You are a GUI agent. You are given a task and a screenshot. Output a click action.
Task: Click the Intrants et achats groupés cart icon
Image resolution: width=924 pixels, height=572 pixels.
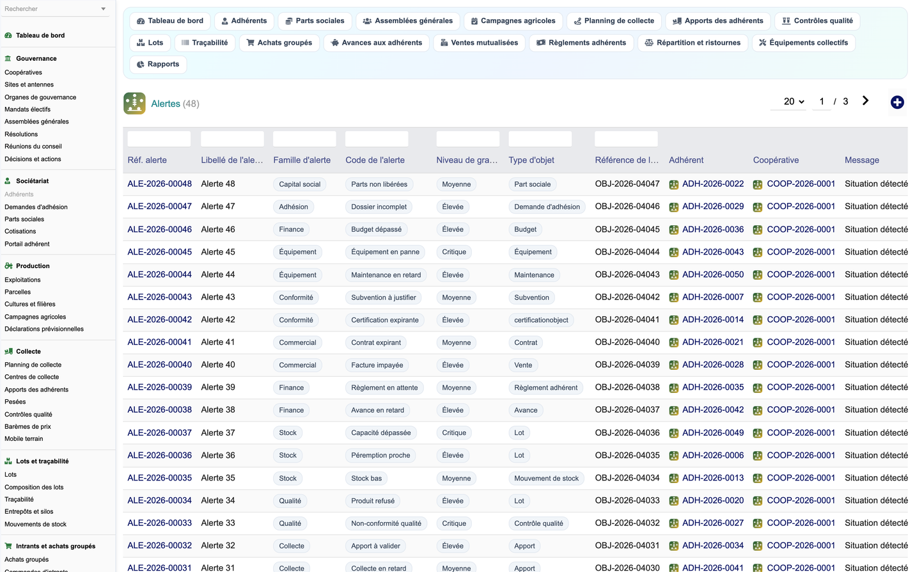(x=8, y=546)
